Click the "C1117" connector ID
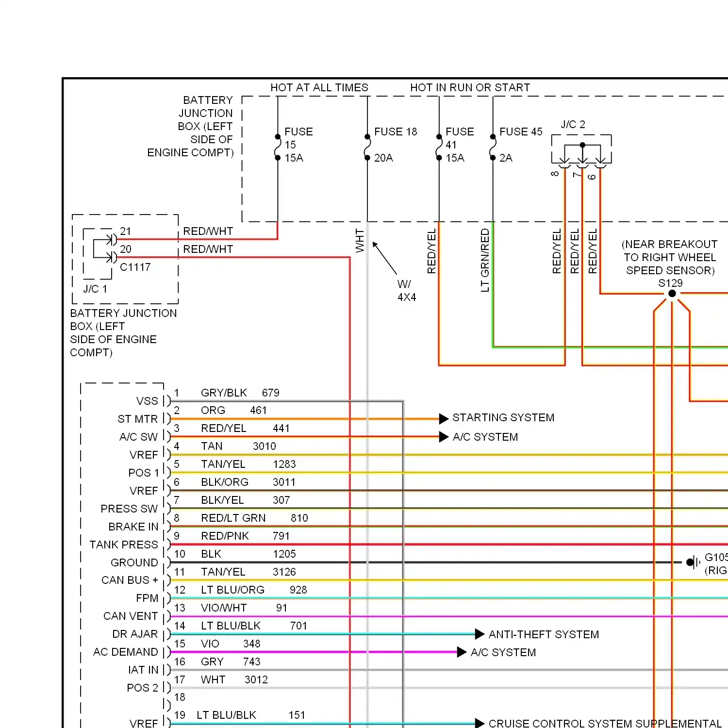 click(x=135, y=267)
